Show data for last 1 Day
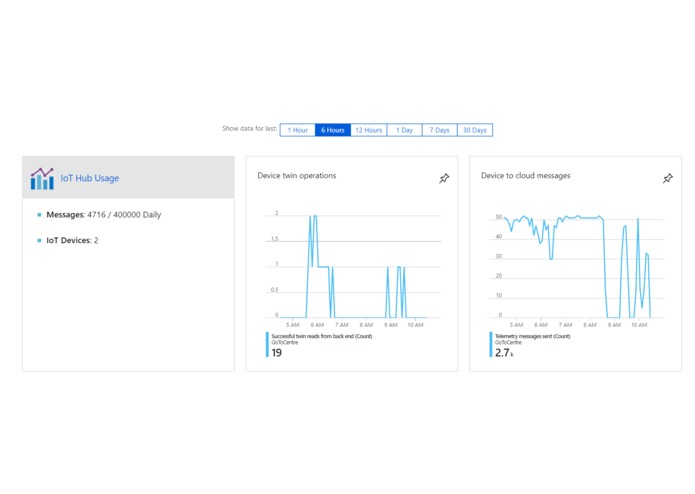695x494 pixels. coord(404,130)
